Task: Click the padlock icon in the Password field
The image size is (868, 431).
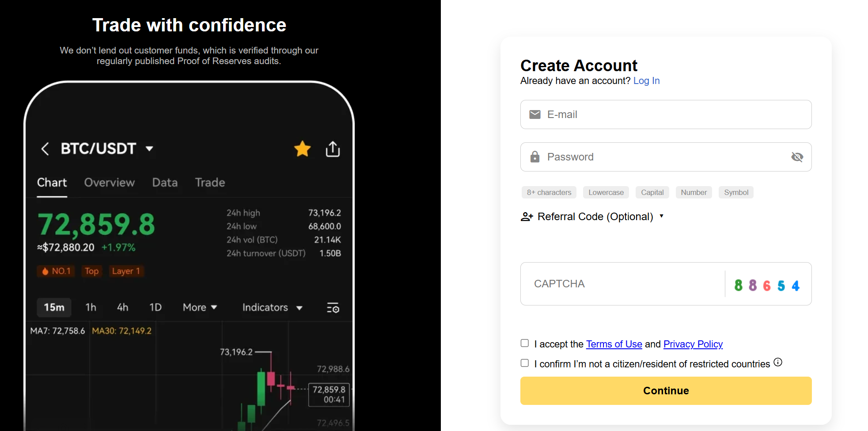Action: [535, 157]
